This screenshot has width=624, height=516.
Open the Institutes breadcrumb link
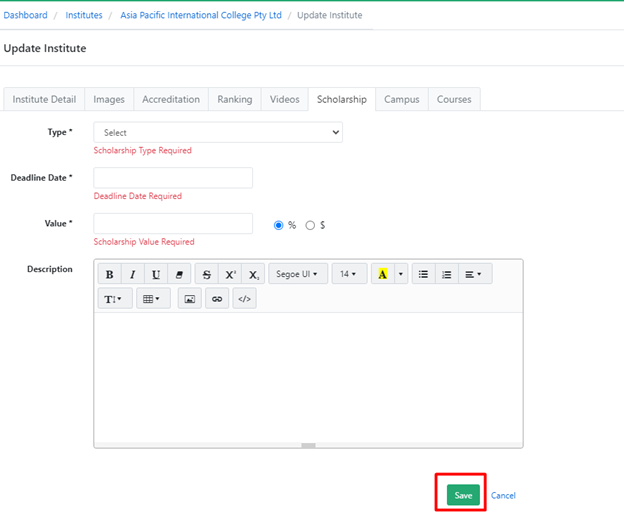[x=84, y=15]
